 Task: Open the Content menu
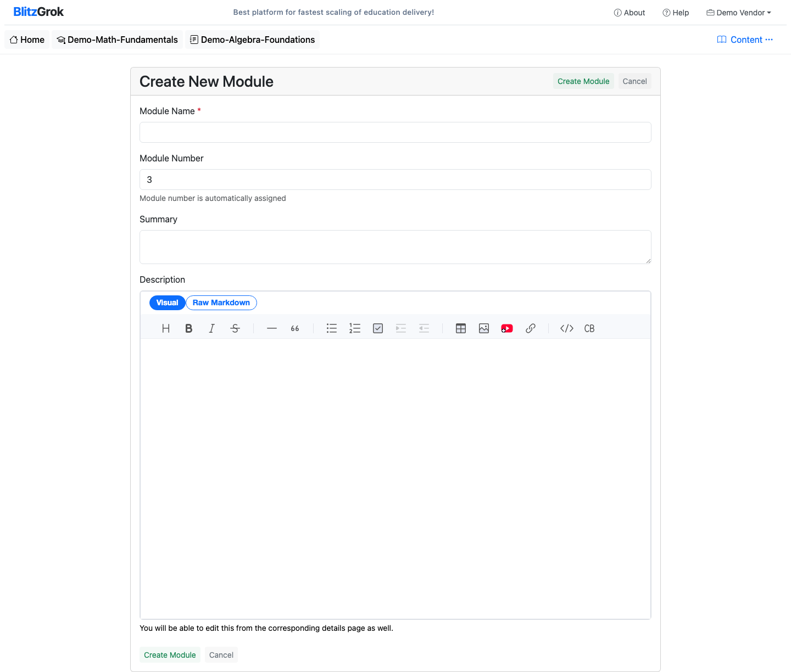[745, 40]
